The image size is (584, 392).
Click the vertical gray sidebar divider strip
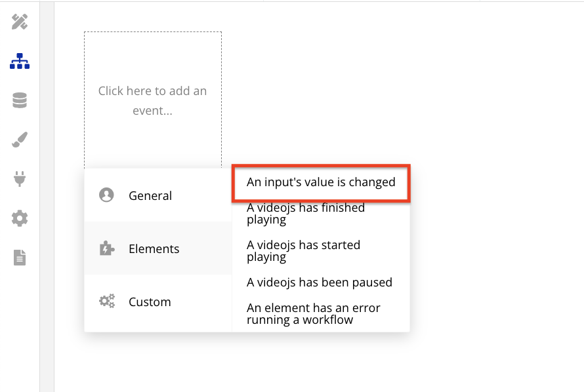click(47, 197)
